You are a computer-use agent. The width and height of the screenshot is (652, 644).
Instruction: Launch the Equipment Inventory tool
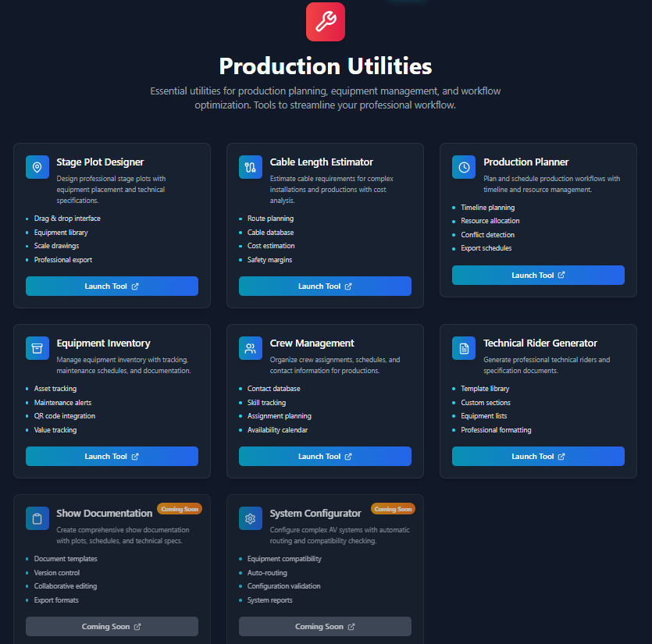112,456
